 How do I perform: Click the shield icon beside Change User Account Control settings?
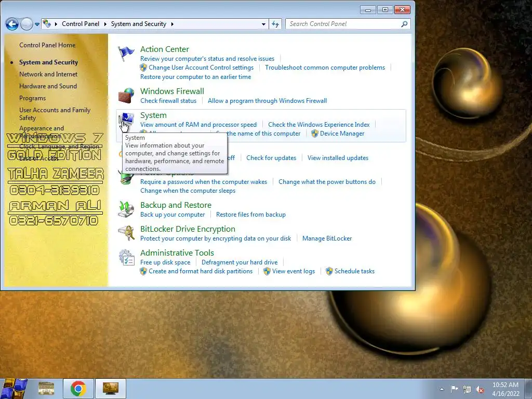(x=143, y=68)
